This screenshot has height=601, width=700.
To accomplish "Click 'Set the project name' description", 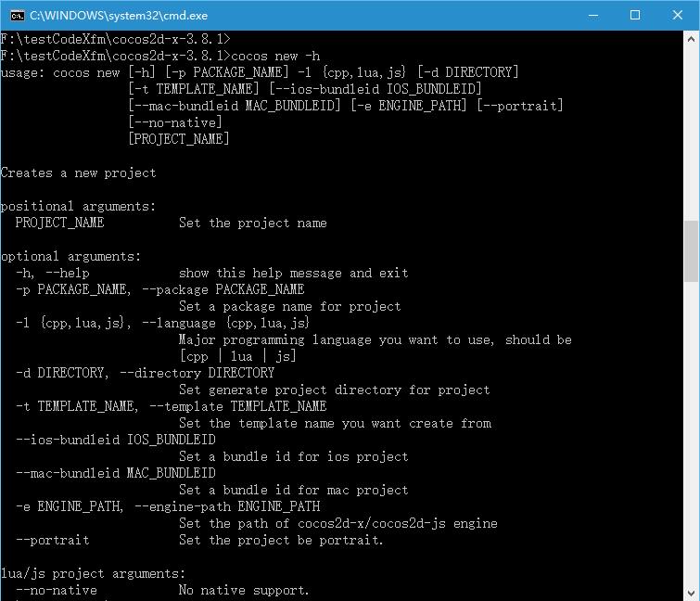I will tap(253, 223).
